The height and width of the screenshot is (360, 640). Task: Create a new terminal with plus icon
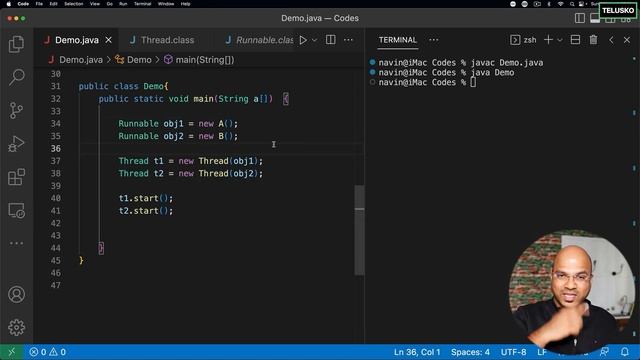point(549,40)
